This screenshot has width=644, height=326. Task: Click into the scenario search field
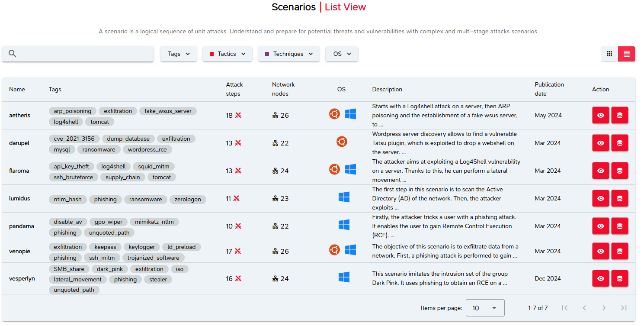(78, 54)
